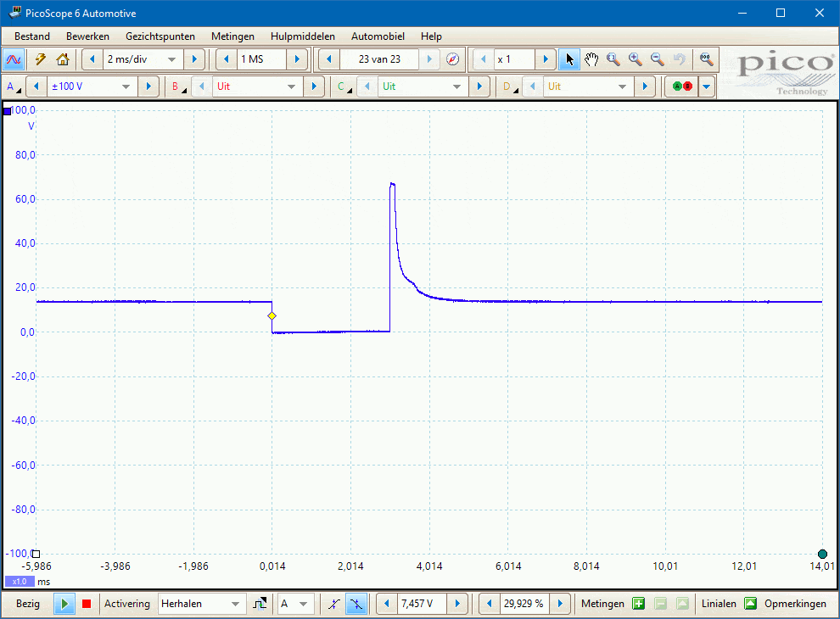Increase Channel C range with right arrow
The image size is (840, 619).
click(479, 86)
